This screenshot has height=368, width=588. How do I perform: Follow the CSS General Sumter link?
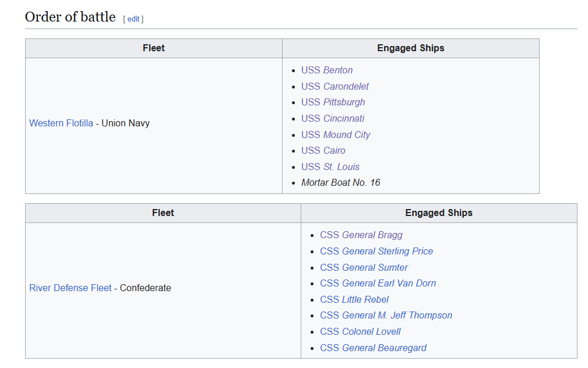364,267
